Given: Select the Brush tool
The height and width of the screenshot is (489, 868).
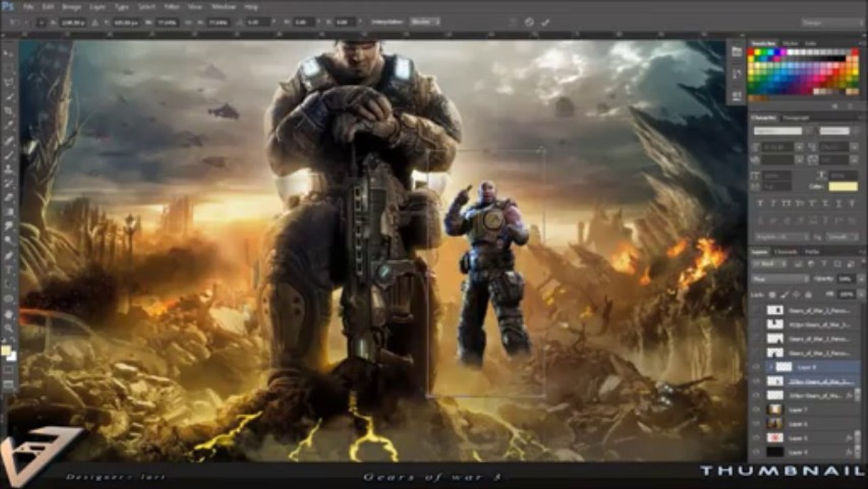Looking at the screenshot, I should (x=10, y=155).
